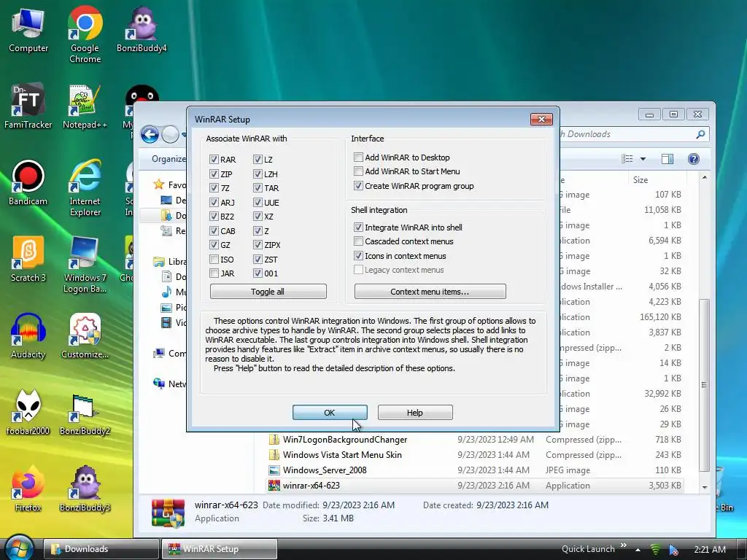Toggle the 7Z association checkbox

tap(214, 187)
